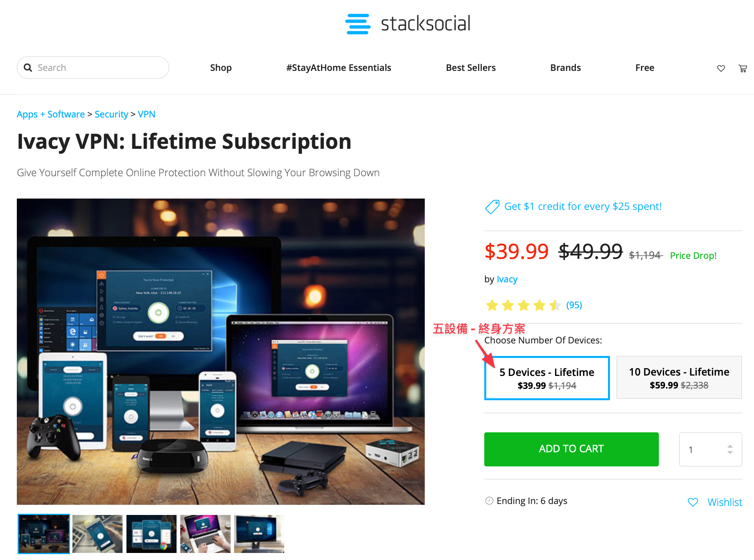This screenshot has height=560, width=754.
Task: Click the blue Wishlist heart icon
Action: (693, 502)
